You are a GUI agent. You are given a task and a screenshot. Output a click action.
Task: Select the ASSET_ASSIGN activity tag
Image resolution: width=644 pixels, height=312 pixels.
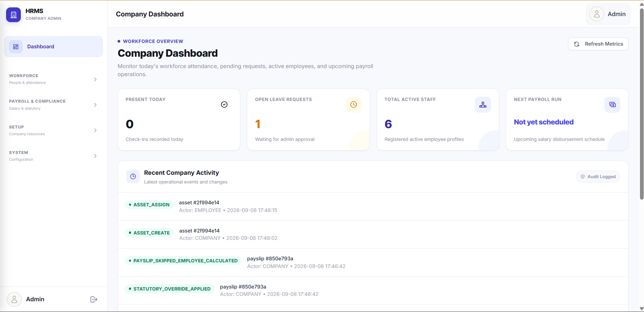click(149, 205)
